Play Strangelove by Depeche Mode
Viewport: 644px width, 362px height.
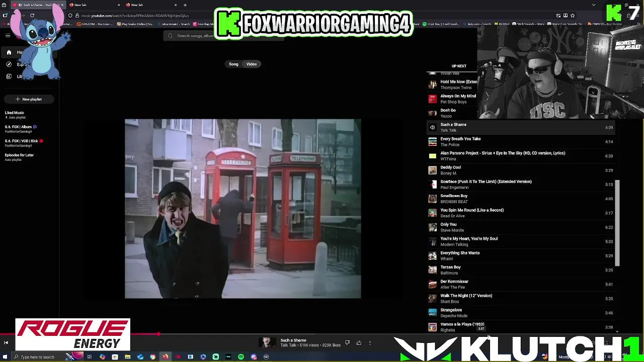coord(521,313)
